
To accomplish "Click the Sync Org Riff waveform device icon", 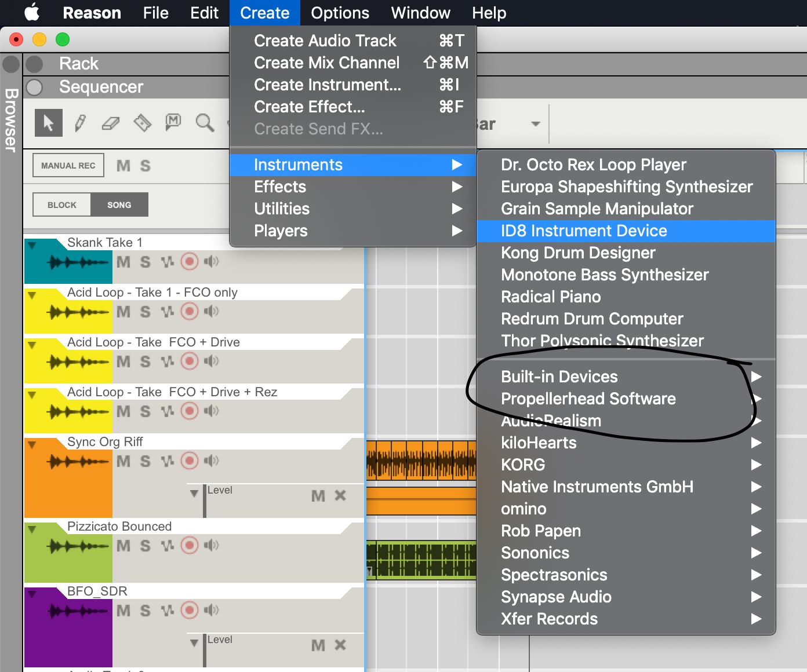I will point(78,462).
